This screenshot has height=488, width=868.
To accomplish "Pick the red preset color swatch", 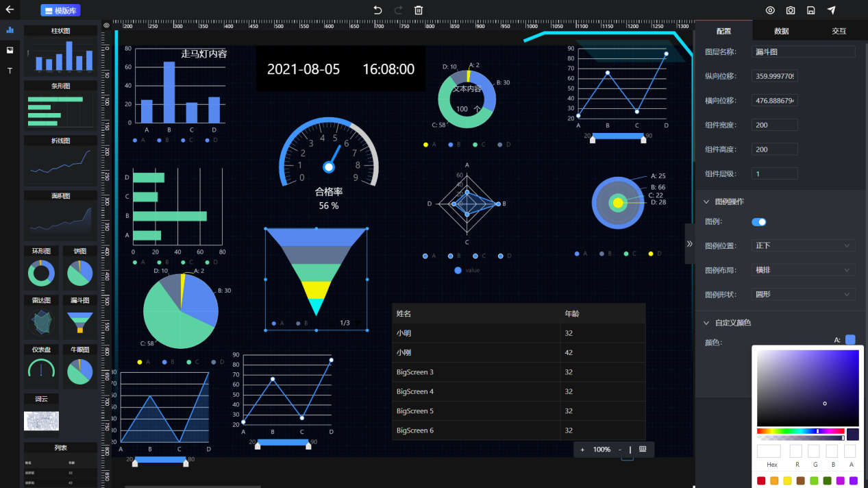I will [x=761, y=481].
